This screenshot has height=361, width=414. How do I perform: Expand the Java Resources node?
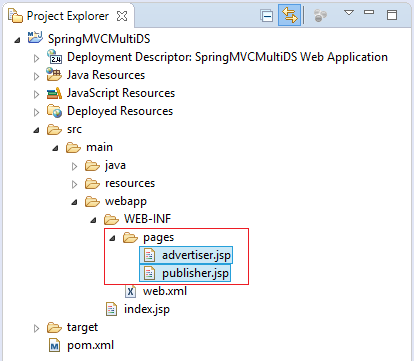[x=36, y=76]
